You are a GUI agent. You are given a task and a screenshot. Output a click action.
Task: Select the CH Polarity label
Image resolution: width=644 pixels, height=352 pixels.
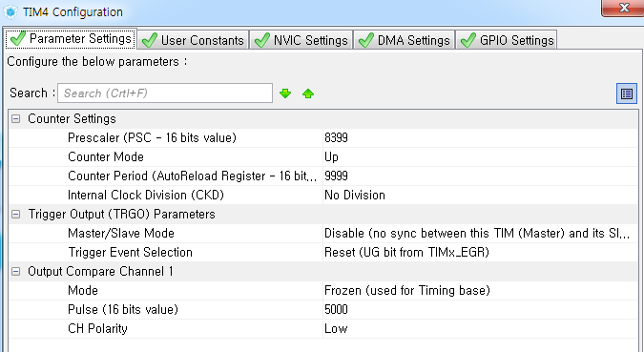click(97, 328)
